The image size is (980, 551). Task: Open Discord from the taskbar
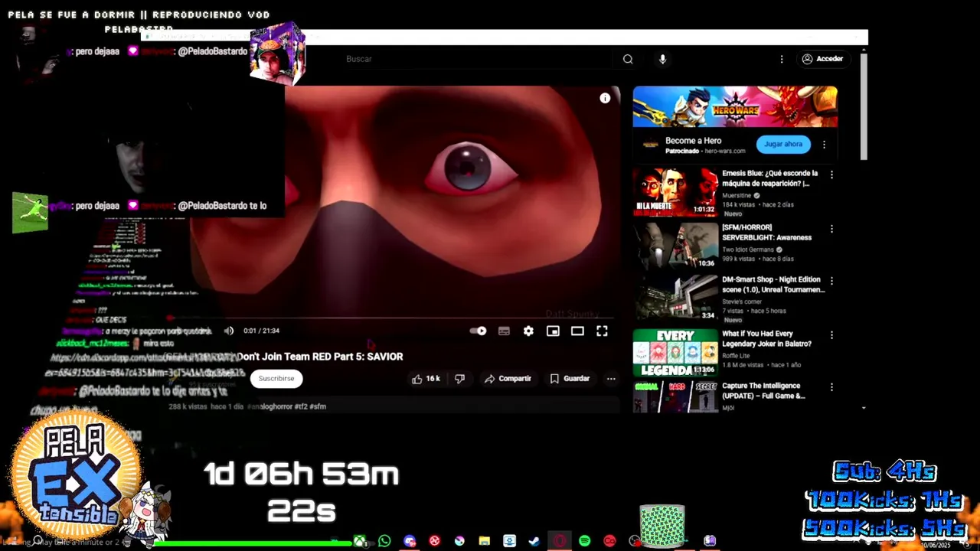[x=410, y=541]
